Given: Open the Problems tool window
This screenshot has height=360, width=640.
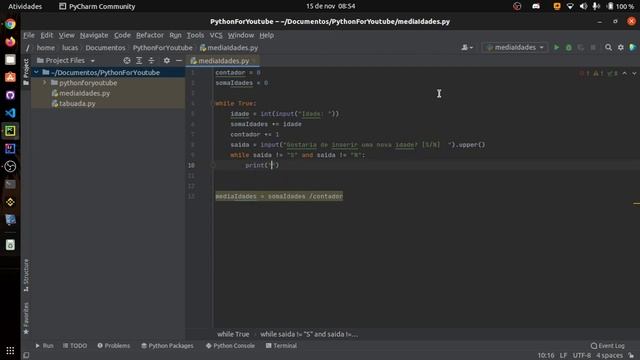Looking at the screenshot, I should click(113, 346).
